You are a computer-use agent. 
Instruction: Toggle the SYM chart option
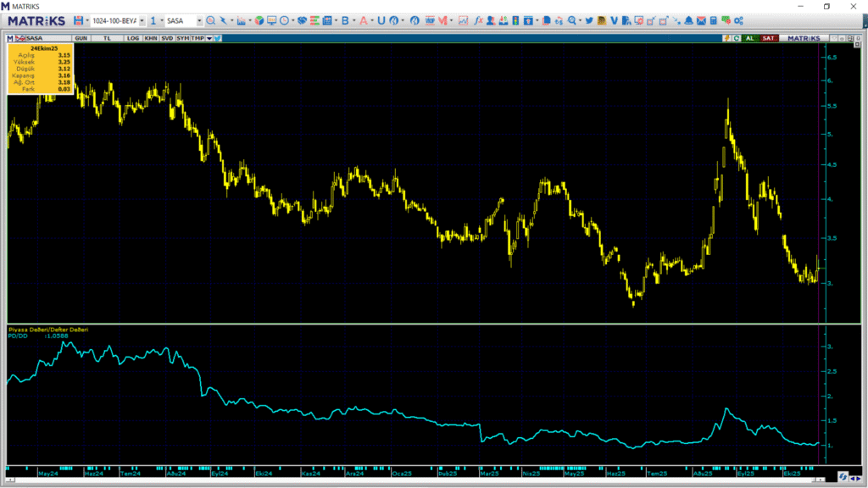(182, 38)
